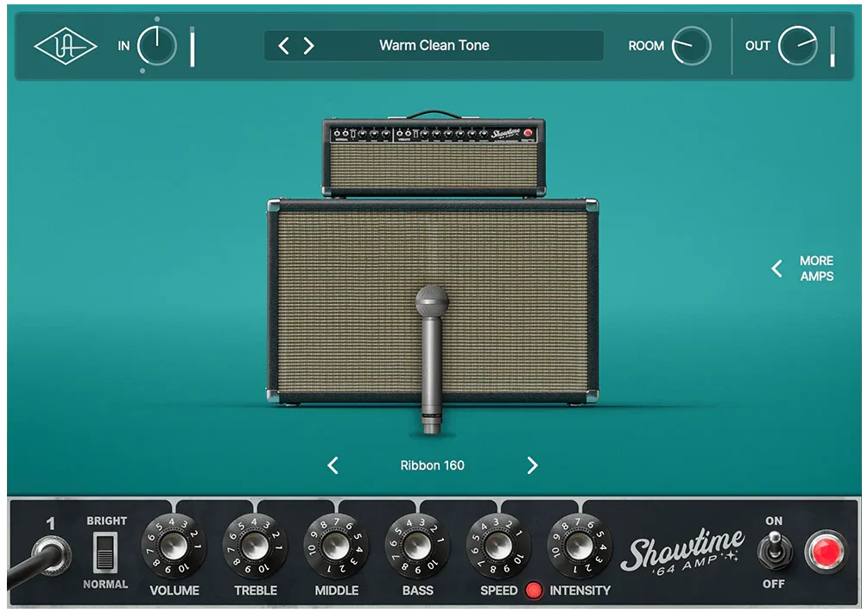Click the IN gain knob
This screenshot has width=868, height=613.
(157, 46)
